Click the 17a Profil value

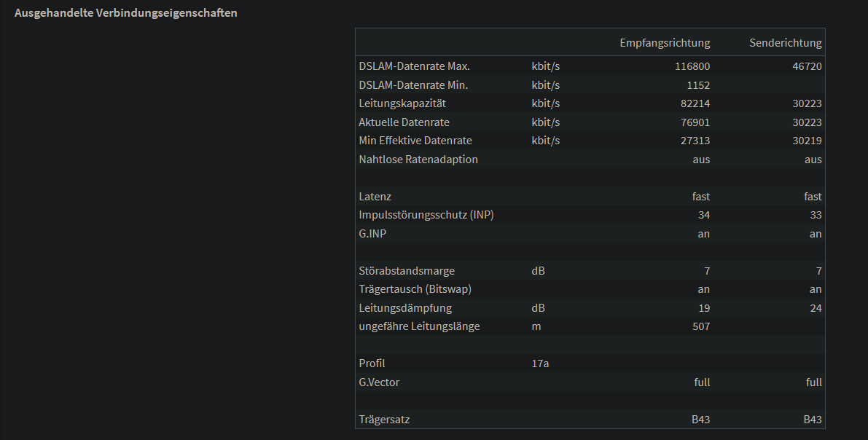pos(540,364)
